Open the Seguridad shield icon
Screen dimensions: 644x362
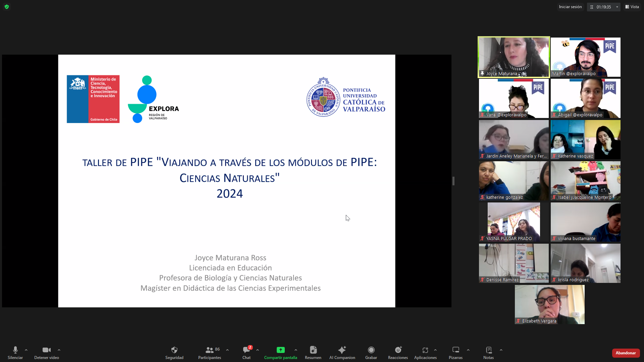[174, 350]
